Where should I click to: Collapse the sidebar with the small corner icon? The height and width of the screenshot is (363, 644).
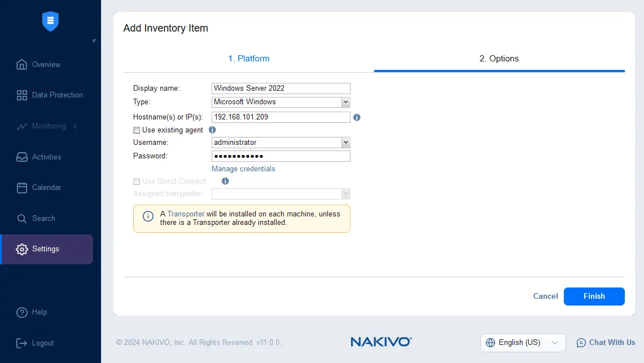pos(94,41)
